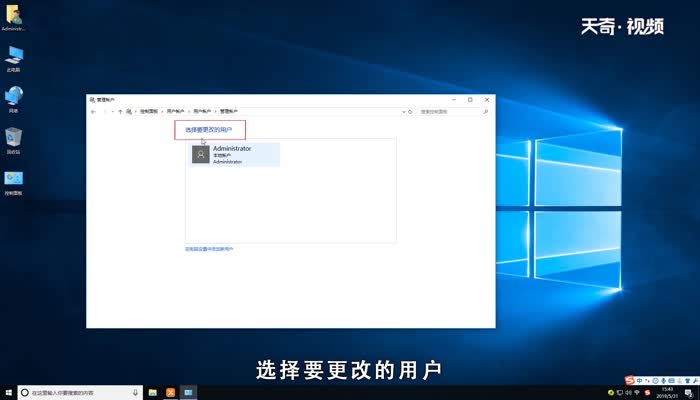Viewport: 700px width, 400px height.
Task: Open Sogou skin shirt icon
Action: pos(688,381)
